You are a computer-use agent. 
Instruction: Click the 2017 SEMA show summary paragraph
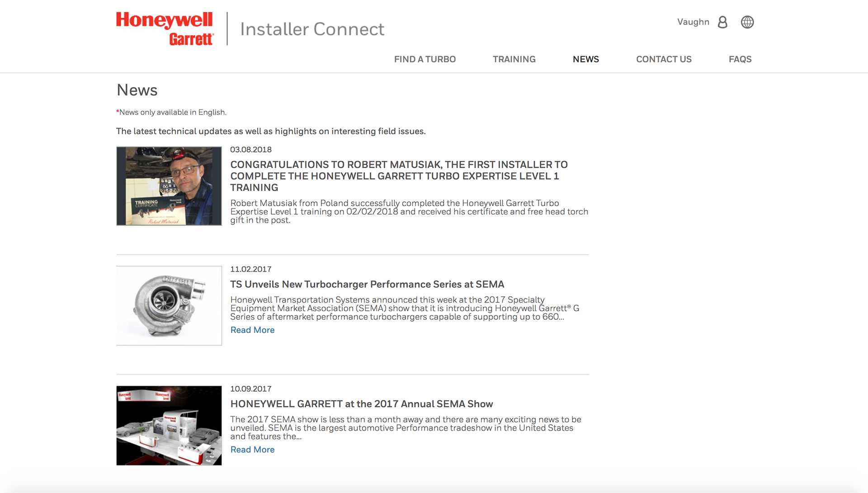point(406,428)
